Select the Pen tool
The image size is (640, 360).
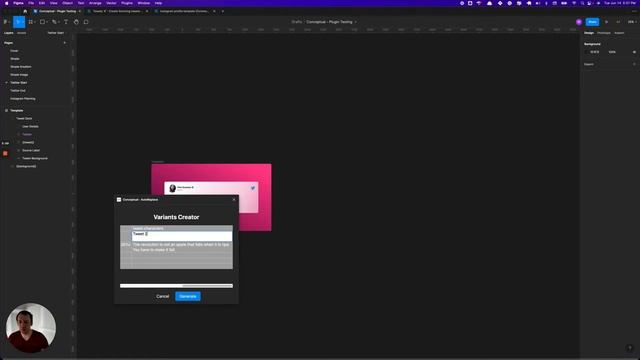click(x=54, y=22)
